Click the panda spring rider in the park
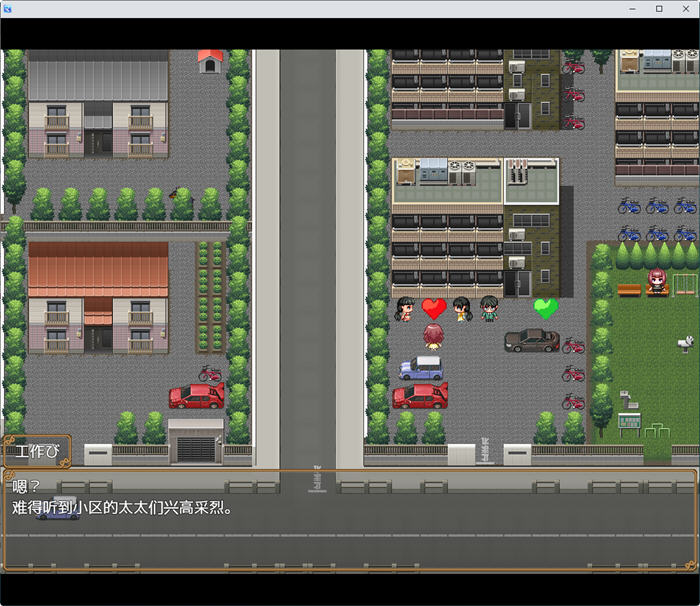This screenshot has width=700, height=606. (x=686, y=343)
